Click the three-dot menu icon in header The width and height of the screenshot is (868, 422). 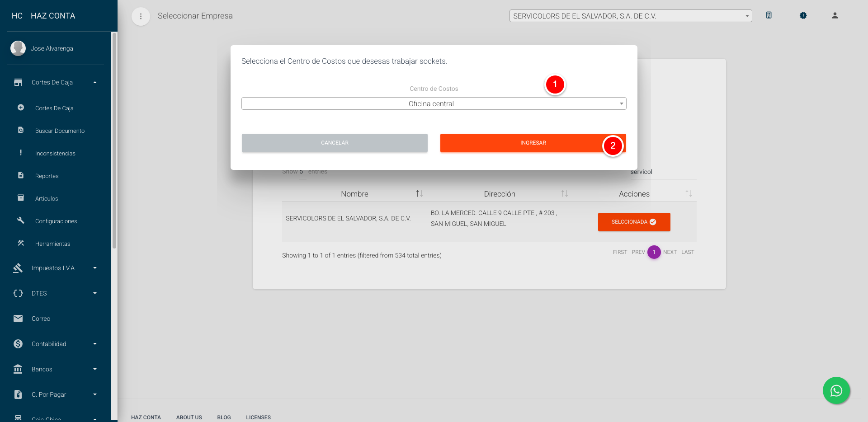click(x=141, y=16)
